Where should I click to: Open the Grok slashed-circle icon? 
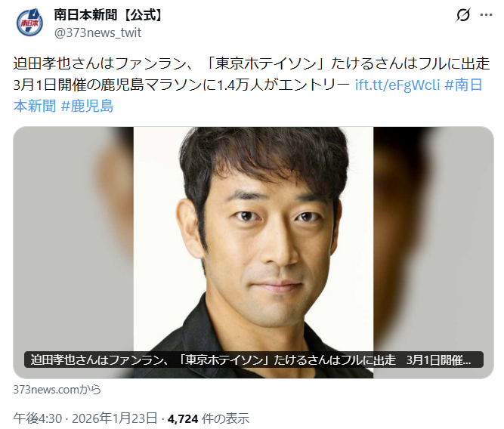click(463, 15)
